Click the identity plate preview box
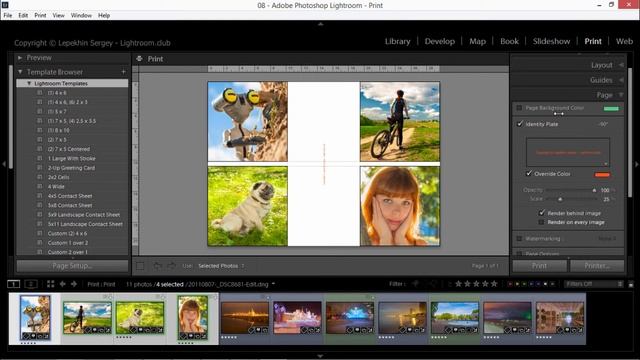Screen dimensions: 640x360 (568, 152)
